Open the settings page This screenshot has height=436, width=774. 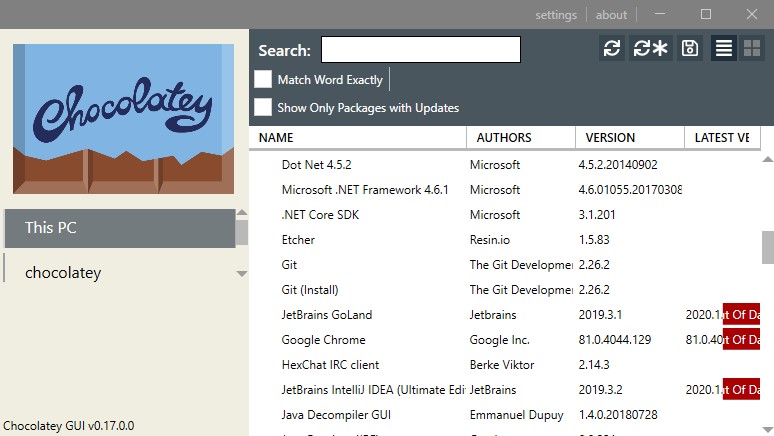pos(556,15)
